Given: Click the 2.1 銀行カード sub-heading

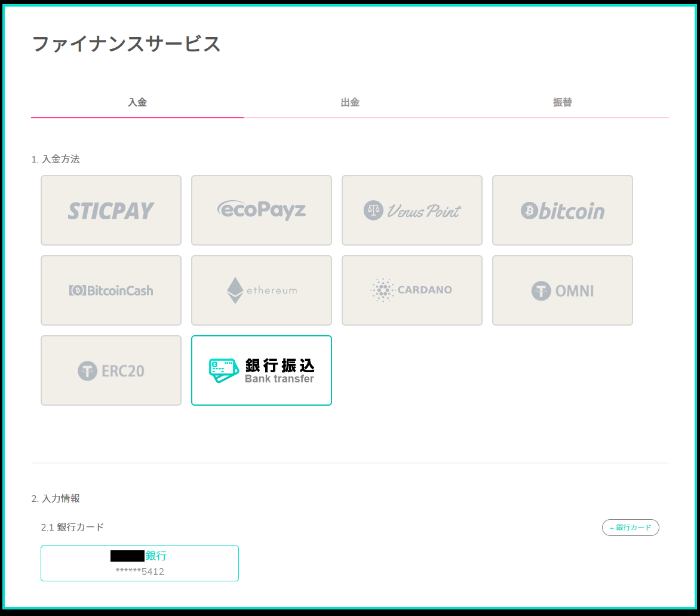Looking at the screenshot, I should pyautogui.click(x=72, y=527).
